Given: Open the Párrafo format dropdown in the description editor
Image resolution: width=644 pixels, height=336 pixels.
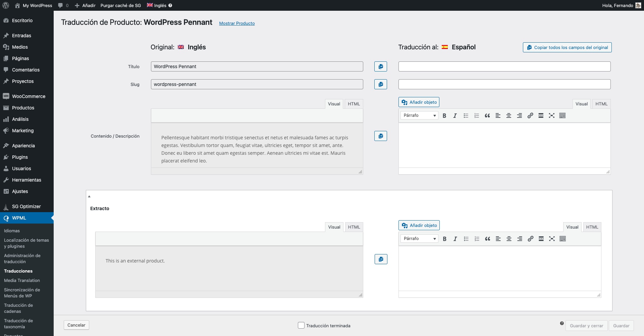Looking at the screenshot, I should [x=419, y=115].
